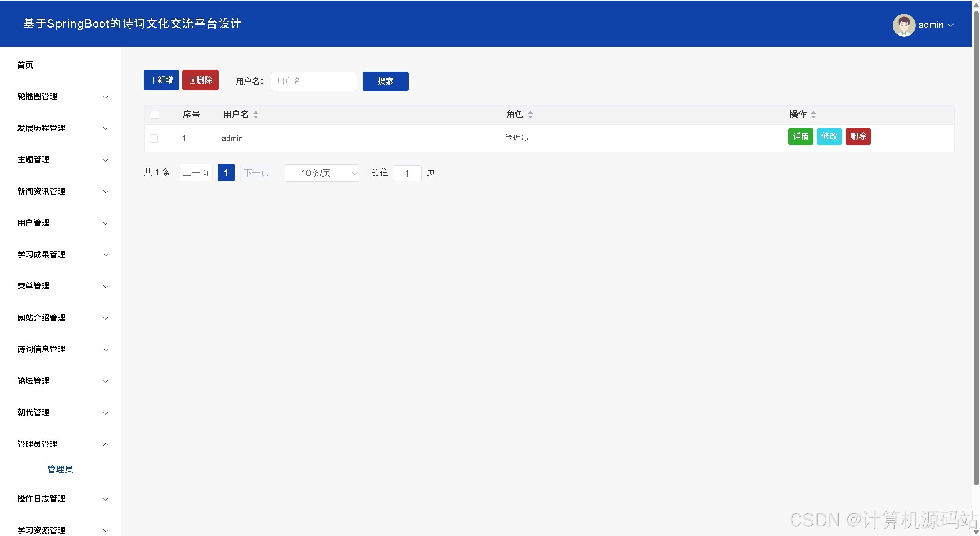This screenshot has height=536, width=980.
Task: Go to next page with 下一页
Action: point(257,173)
